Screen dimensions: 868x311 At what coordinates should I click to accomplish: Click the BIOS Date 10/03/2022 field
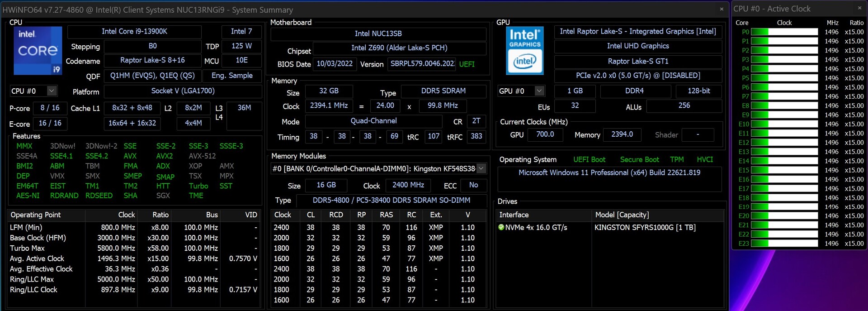click(x=335, y=64)
